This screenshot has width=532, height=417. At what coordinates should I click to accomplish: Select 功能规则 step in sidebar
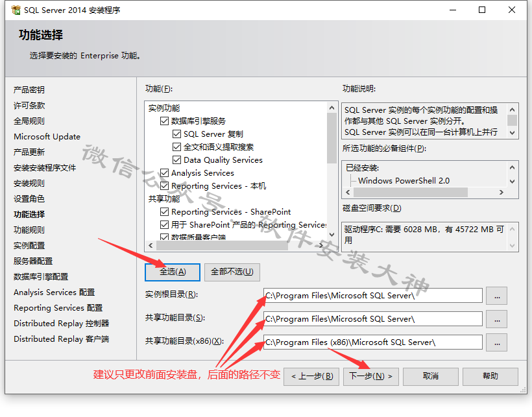coord(29,230)
